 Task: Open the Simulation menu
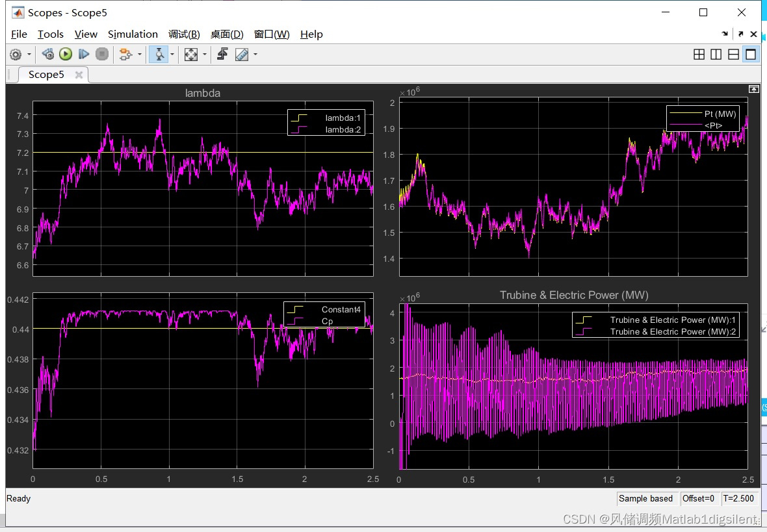[133, 34]
